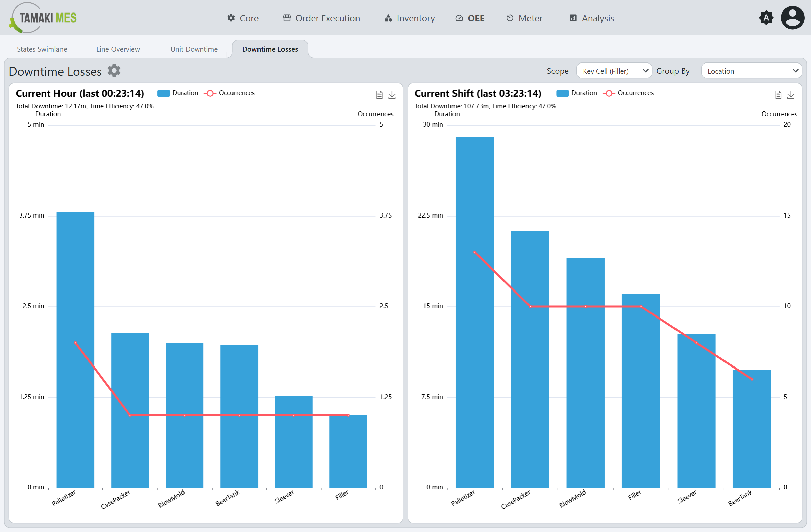Click Sleever bar in Current Hour chart
This screenshot has height=532, width=811.
click(x=293, y=442)
